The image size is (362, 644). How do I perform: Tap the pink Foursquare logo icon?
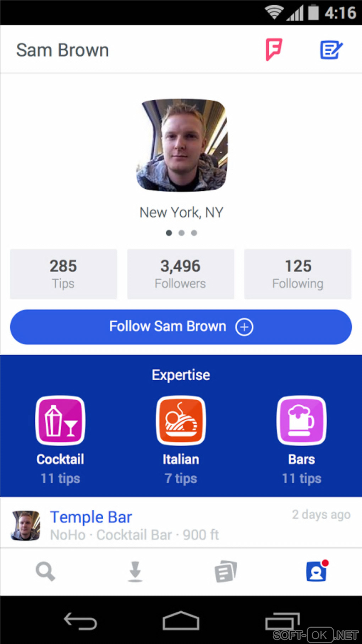pyautogui.click(x=274, y=50)
